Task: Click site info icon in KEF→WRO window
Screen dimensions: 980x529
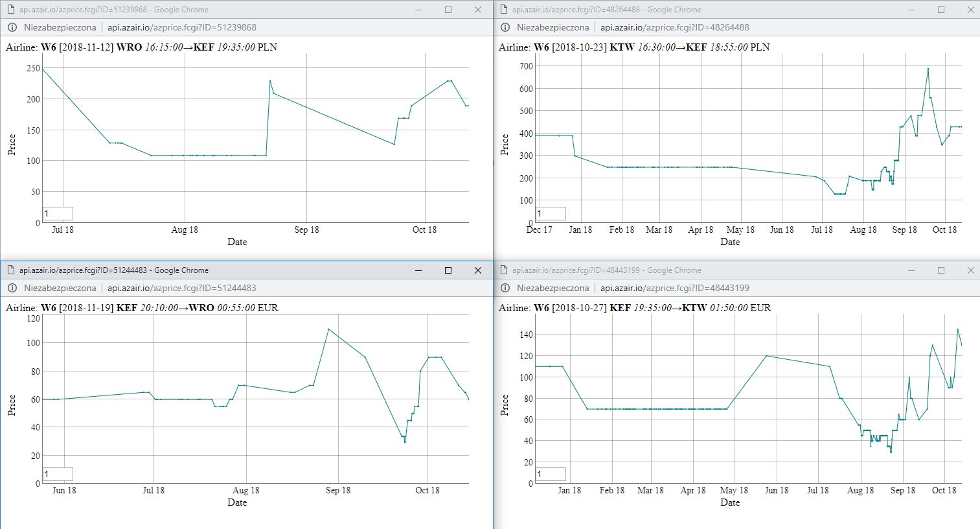Action: 12,288
